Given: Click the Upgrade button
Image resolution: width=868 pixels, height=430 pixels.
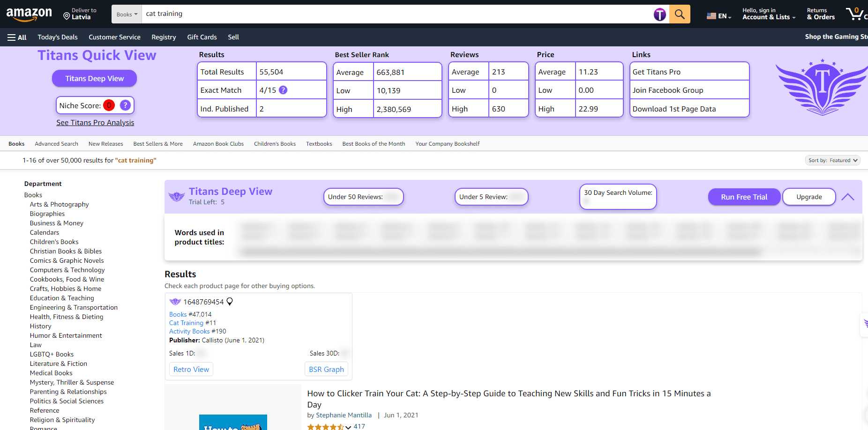Looking at the screenshot, I should point(809,197).
